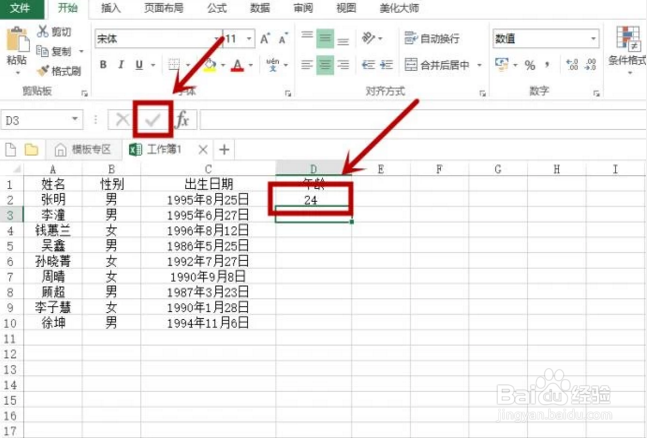
Task: Switch to the 页面布局 tab
Action: (x=164, y=8)
